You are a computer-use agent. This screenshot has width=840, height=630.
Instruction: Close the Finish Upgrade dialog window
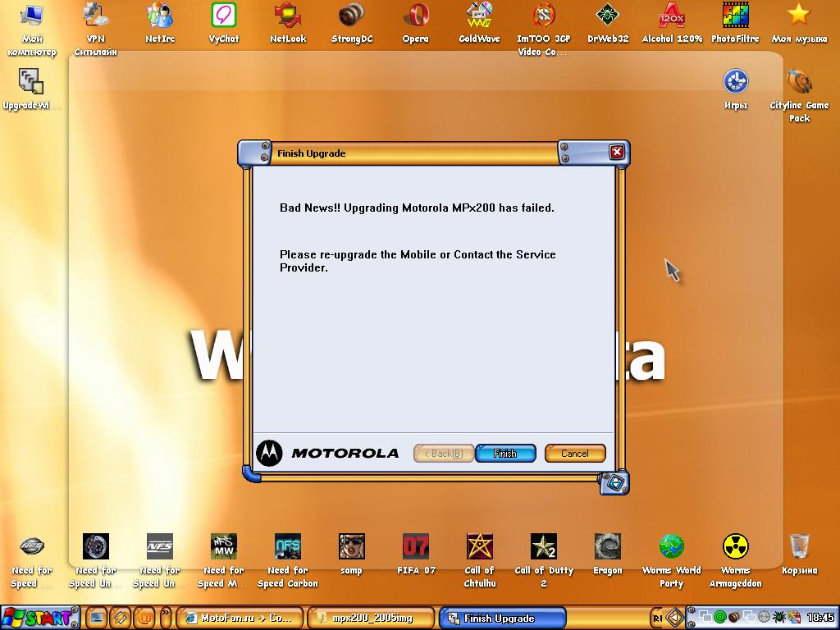coord(617,152)
